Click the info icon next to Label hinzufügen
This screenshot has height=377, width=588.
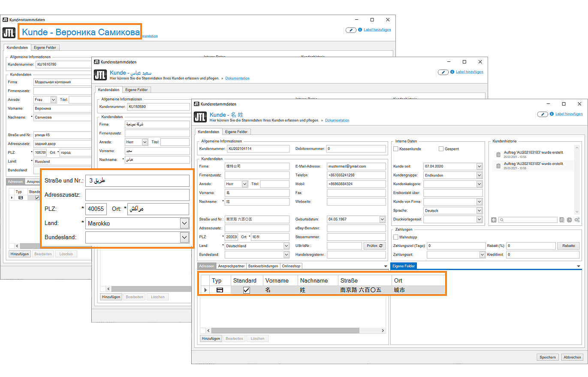pos(552,114)
